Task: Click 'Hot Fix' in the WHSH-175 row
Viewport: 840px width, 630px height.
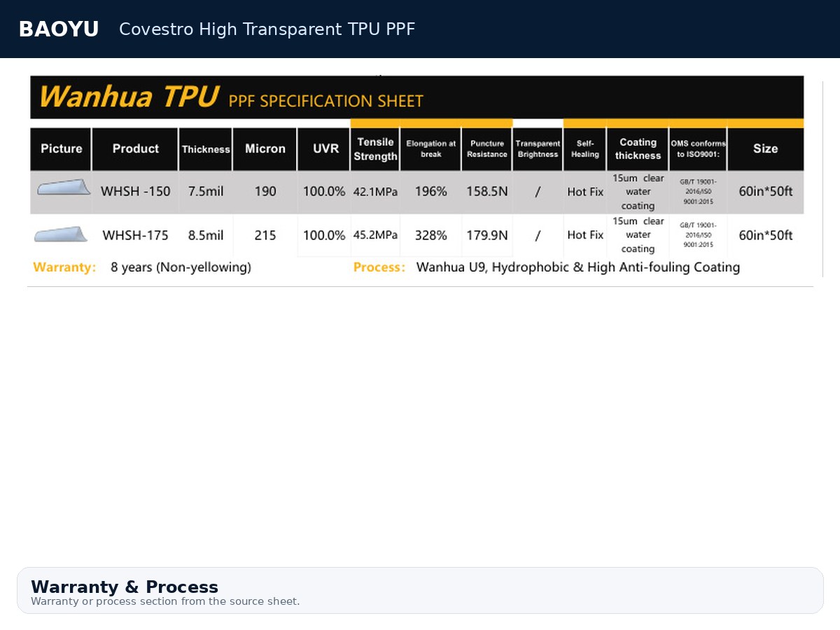Action: [585, 235]
